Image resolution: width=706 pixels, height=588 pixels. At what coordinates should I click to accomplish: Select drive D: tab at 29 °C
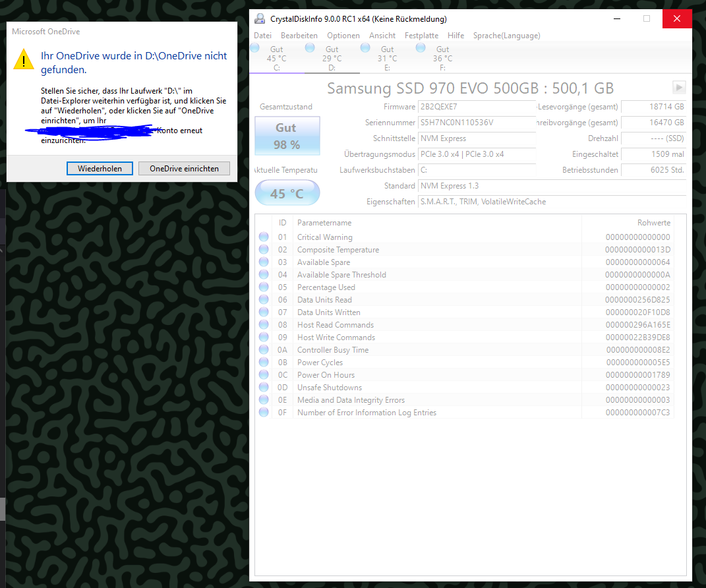(332, 58)
